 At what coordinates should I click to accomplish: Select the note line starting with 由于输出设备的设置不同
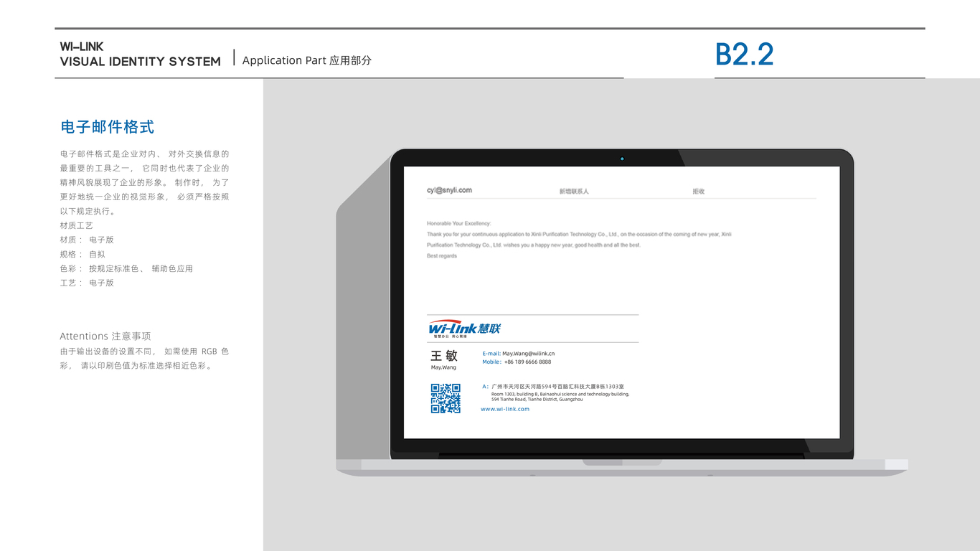pos(145,352)
